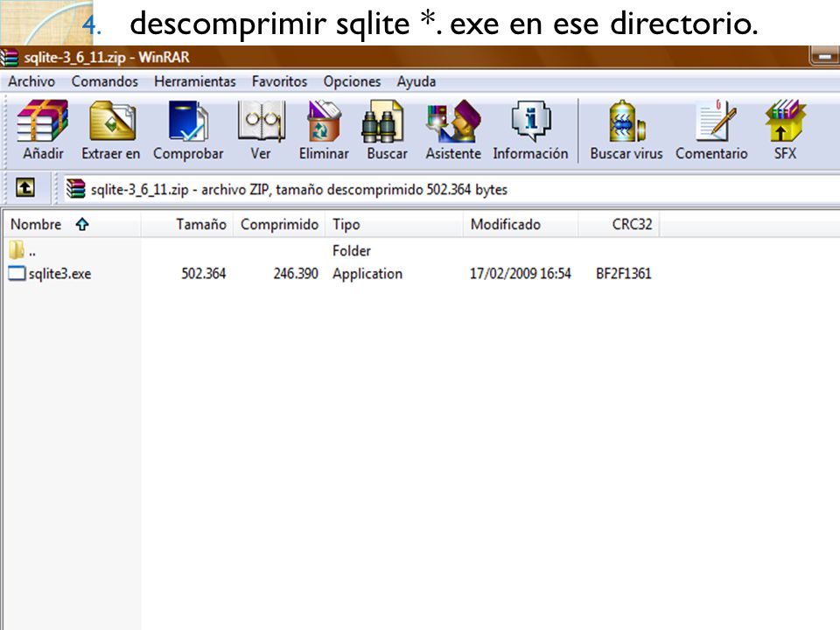Sort by Tamaño column header
Screen dimensions: 840x630
pos(187,224)
